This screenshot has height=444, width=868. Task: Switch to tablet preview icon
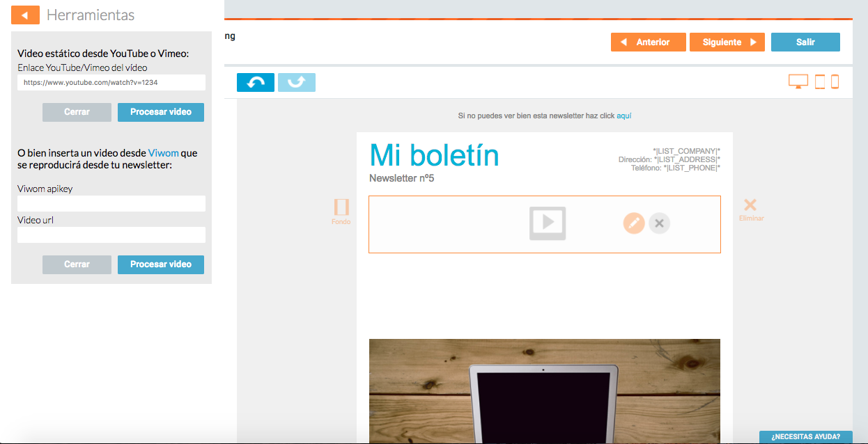(819, 81)
